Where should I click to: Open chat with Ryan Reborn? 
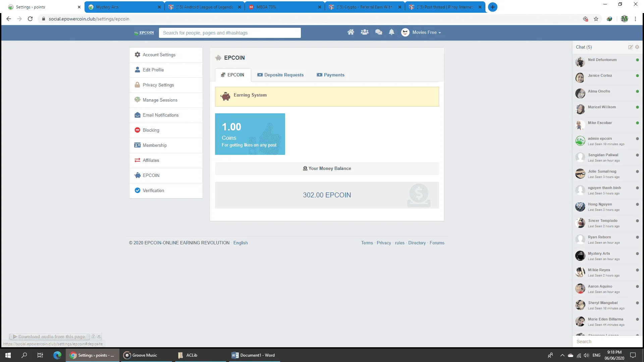(607, 239)
